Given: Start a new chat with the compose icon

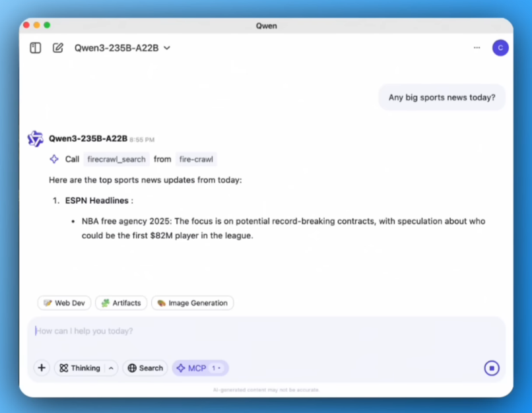Looking at the screenshot, I should coord(58,48).
